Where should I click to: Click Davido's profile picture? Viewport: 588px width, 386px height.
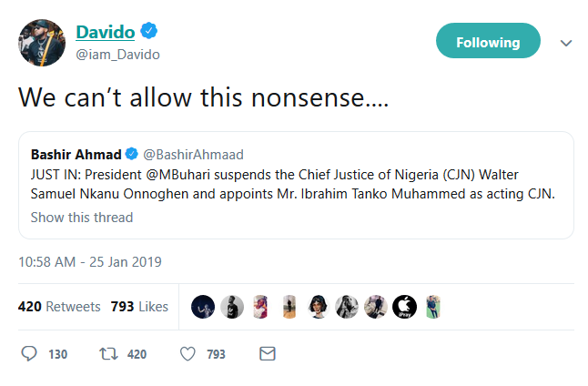click(42, 43)
